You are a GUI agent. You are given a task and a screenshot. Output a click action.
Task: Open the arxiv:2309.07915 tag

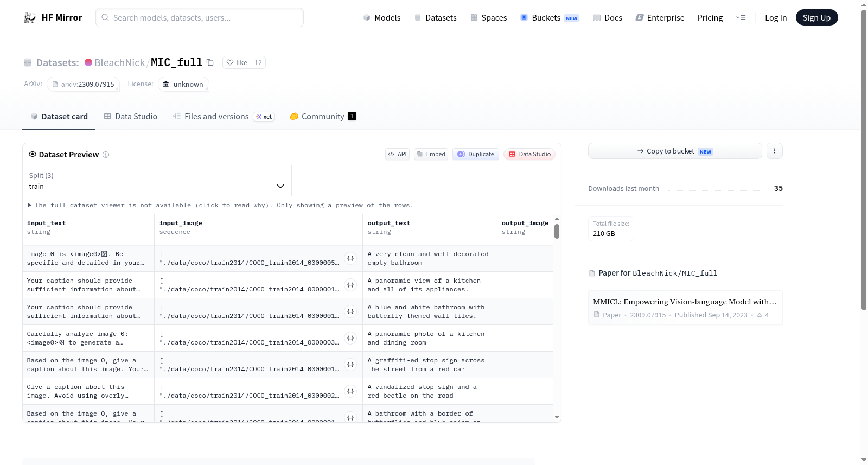click(x=83, y=84)
